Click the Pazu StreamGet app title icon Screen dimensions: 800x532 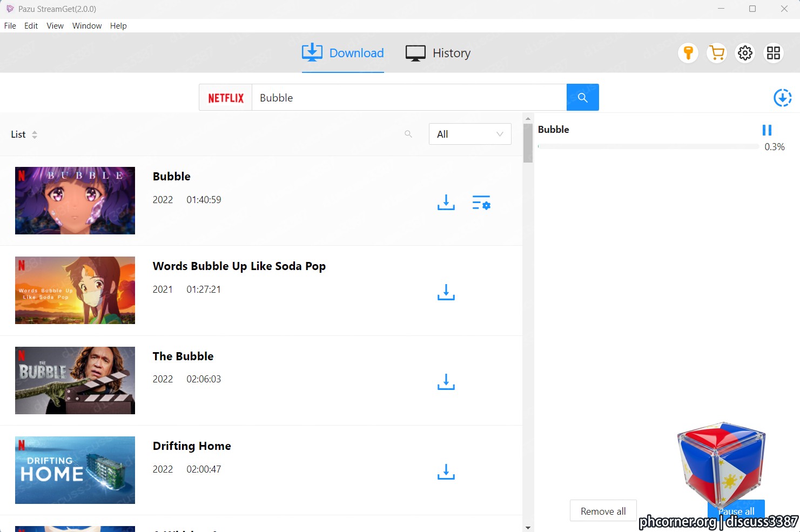(10, 9)
